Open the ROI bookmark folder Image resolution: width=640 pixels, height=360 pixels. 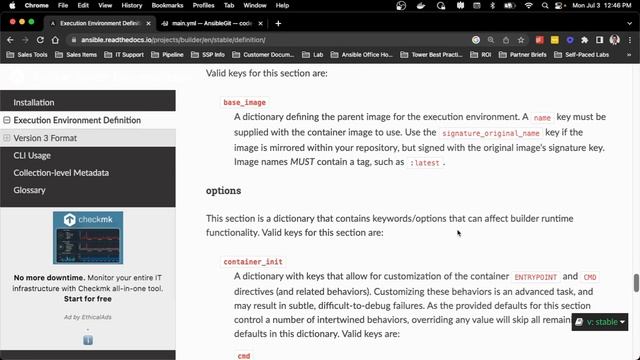(481, 55)
